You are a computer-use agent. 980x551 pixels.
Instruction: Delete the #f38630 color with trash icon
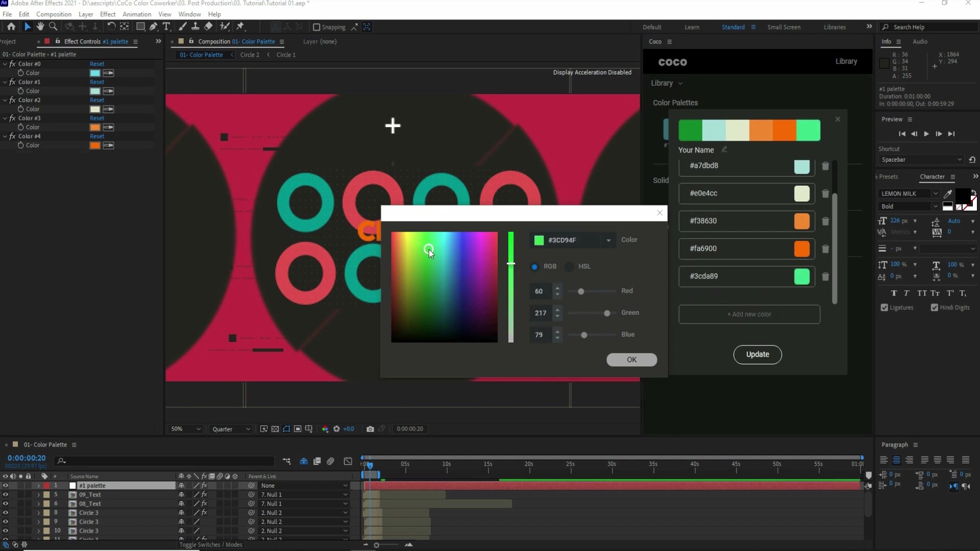[825, 221]
